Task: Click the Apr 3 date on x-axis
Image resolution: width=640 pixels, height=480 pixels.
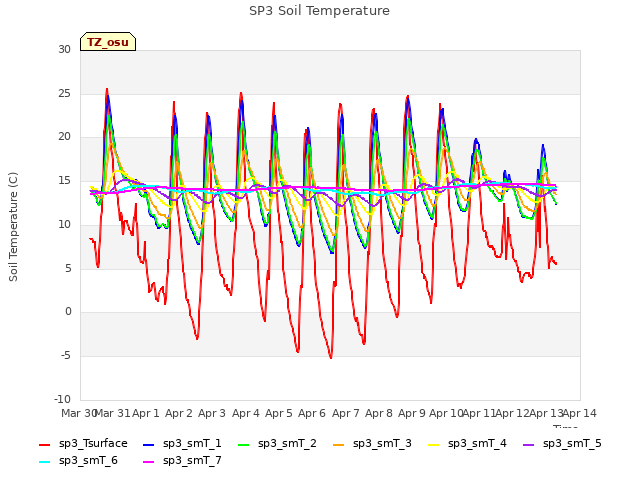Action: (212, 413)
